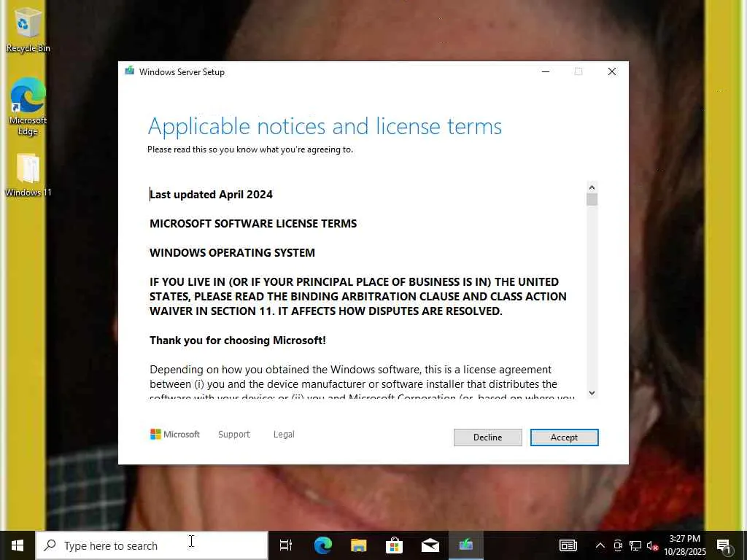Click in the Type here to search box
Viewport: 747px width, 560px height.
pos(152,545)
